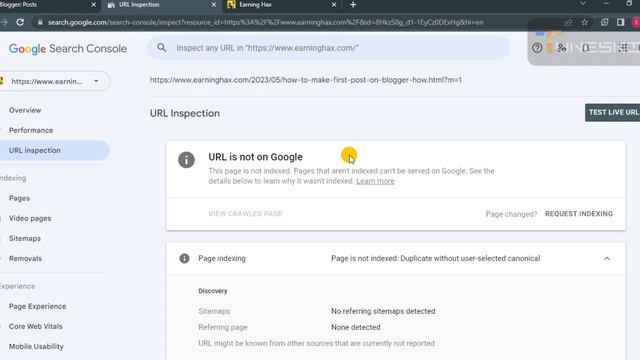
Task: Open Performance in the sidebar
Action: tap(31, 130)
